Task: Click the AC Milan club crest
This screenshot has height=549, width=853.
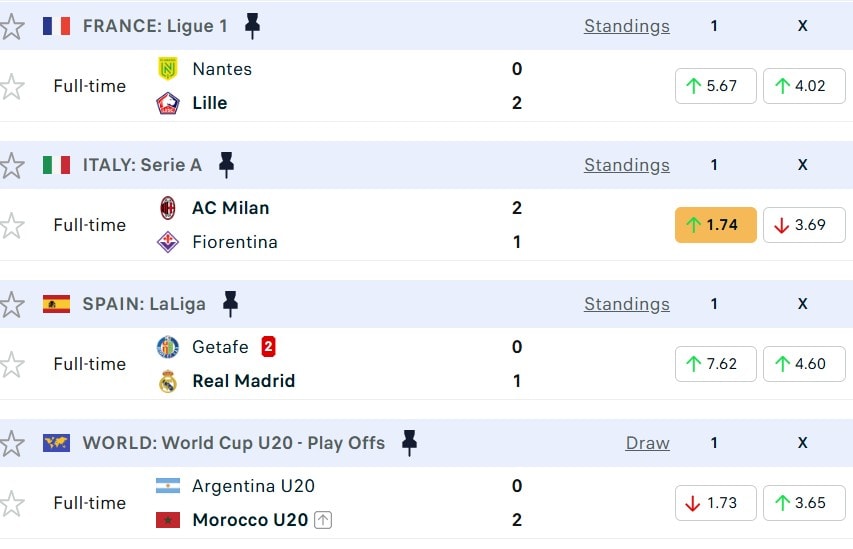Action: click(x=168, y=208)
